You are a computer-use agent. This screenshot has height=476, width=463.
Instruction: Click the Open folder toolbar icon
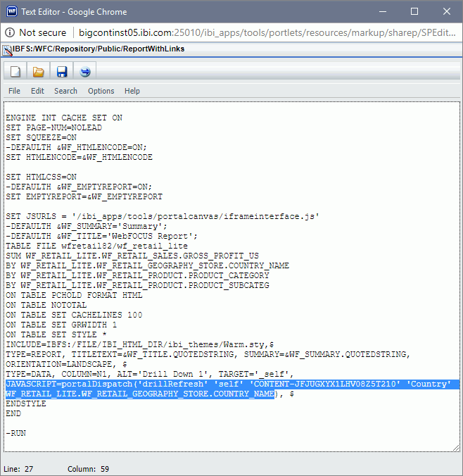pos(38,72)
